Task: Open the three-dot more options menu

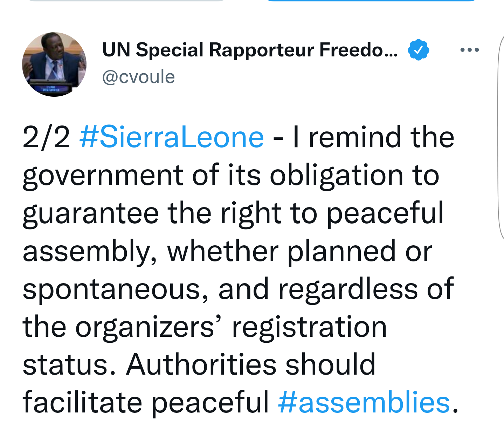Action: coord(469,50)
